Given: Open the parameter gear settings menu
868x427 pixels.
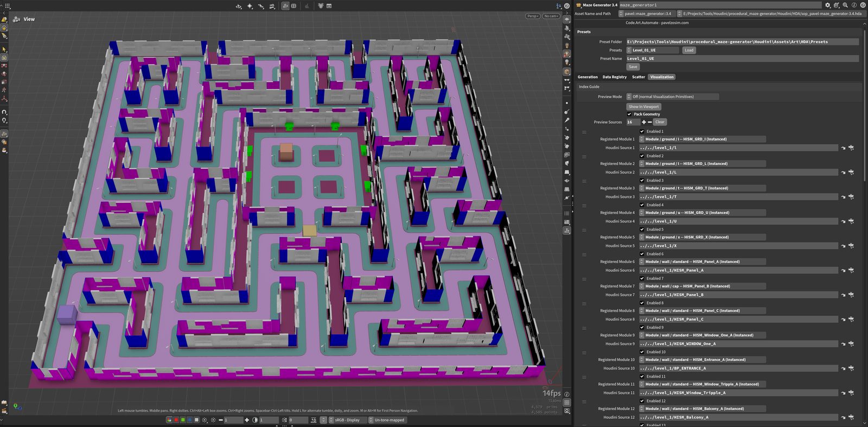Looking at the screenshot, I should pos(828,5).
